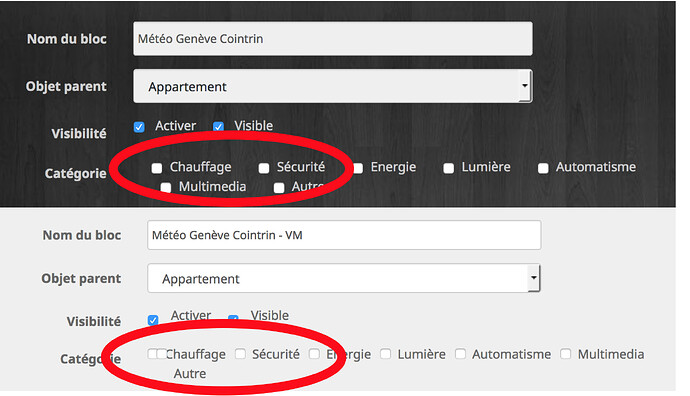Check the Chauffage category in dark panel
The width and height of the screenshot is (690, 396).
(157, 168)
